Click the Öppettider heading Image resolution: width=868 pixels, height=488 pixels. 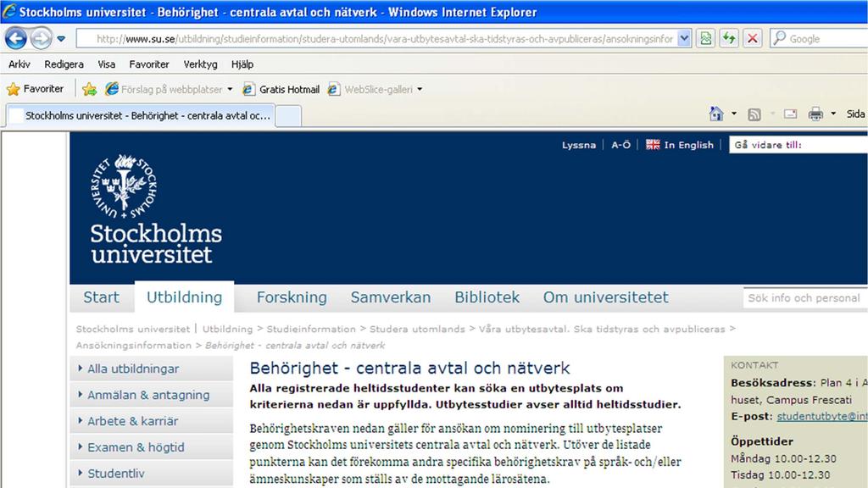pos(762,441)
